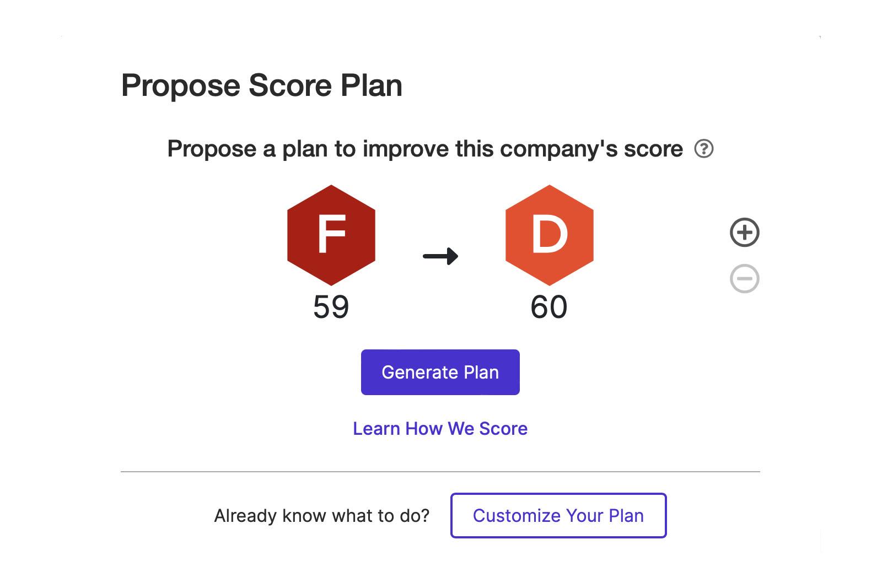Click the red F grade hexagon
The width and height of the screenshot is (882, 588).
[x=331, y=235]
